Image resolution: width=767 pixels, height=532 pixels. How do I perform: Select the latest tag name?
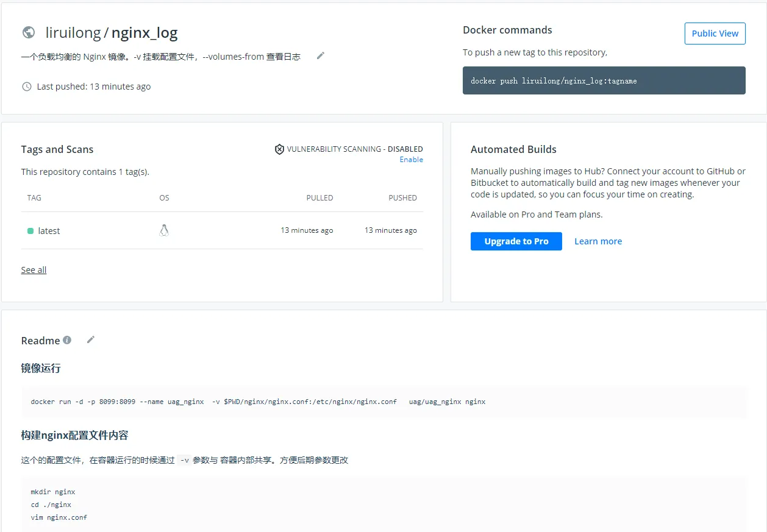point(49,231)
